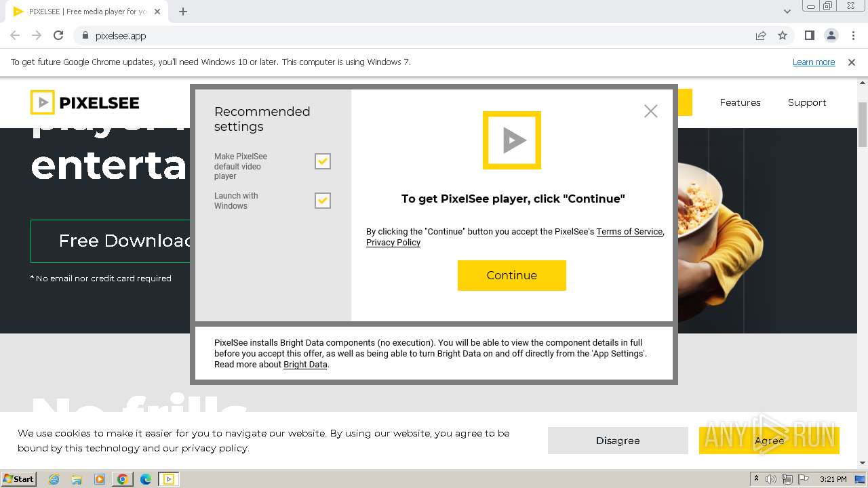
Task: Click the Free Download button
Action: click(111, 241)
